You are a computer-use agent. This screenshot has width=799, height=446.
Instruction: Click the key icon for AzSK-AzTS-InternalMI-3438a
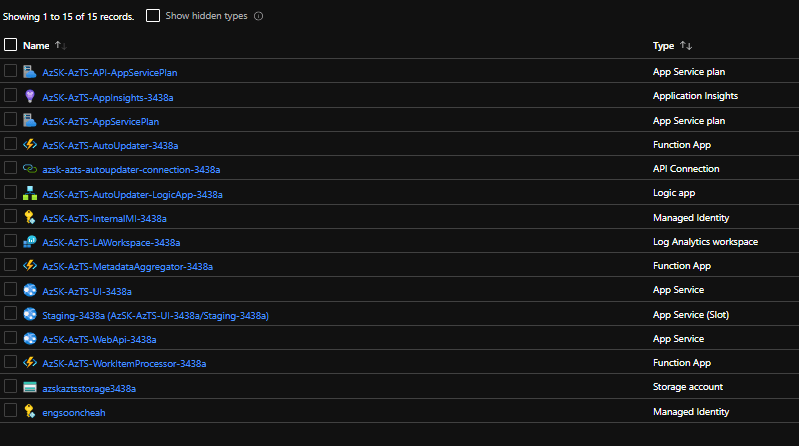pos(30,217)
